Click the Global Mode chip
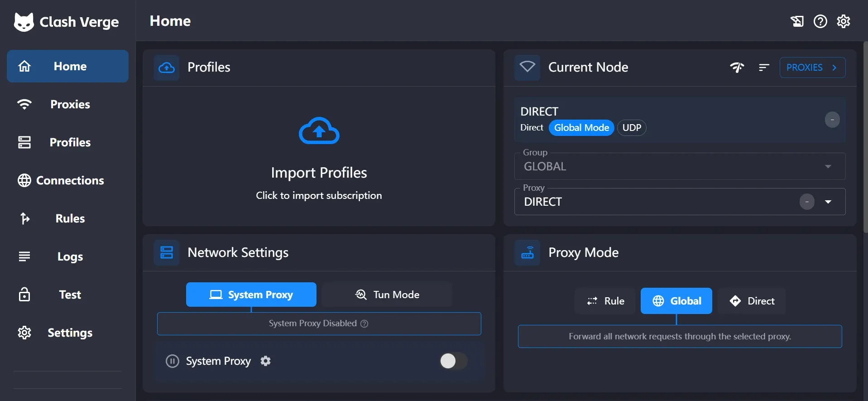Viewport: 868px width, 401px height. coord(581,128)
